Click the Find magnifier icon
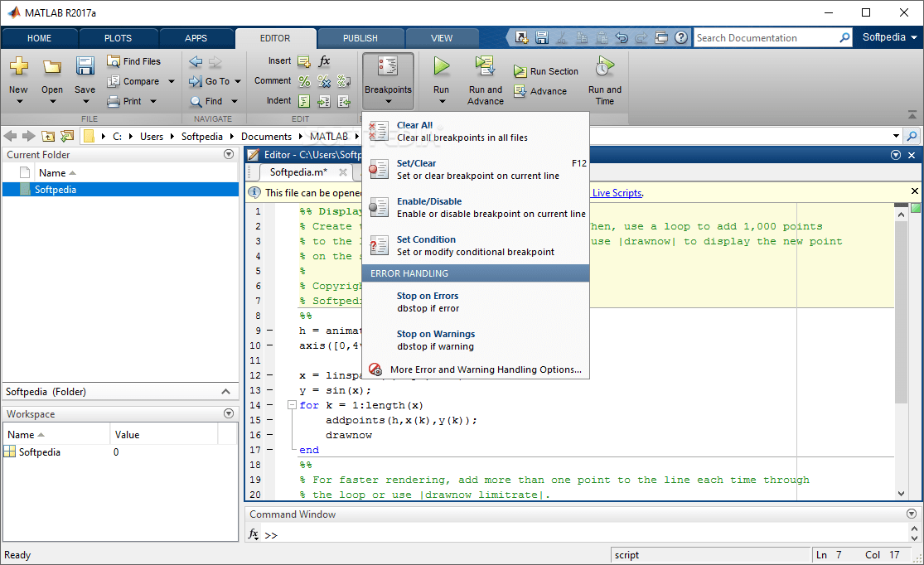This screenshot has height=565, width=924. (196, 101)
